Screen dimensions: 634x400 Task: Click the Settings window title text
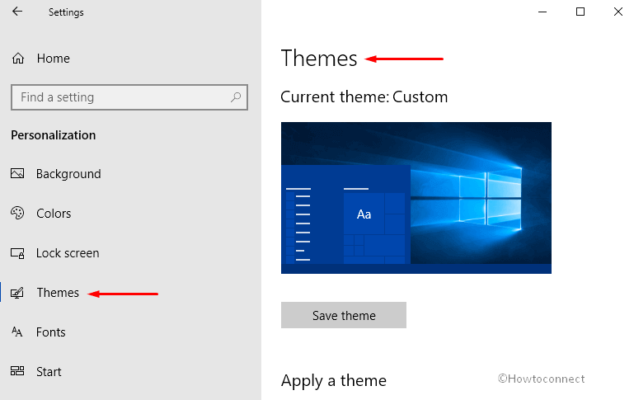[x=66, y=12]
